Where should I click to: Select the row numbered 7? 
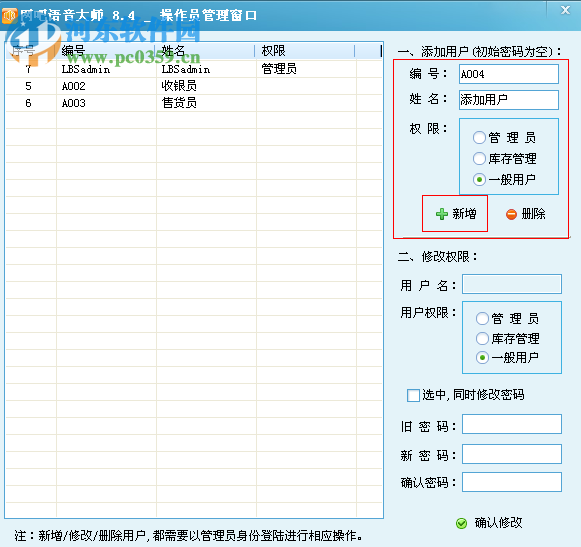click(194, 69)
